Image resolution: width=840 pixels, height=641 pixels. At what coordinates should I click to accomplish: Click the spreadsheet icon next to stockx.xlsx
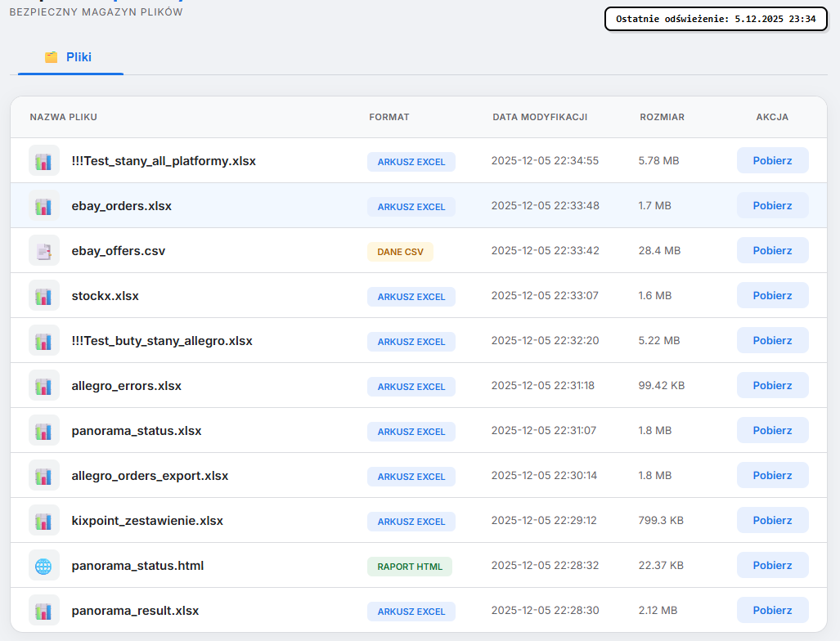click(44, 296)
